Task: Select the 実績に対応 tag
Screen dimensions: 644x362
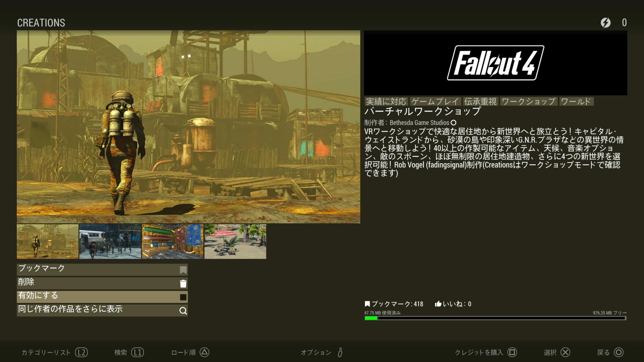Action: click(386, 102)
